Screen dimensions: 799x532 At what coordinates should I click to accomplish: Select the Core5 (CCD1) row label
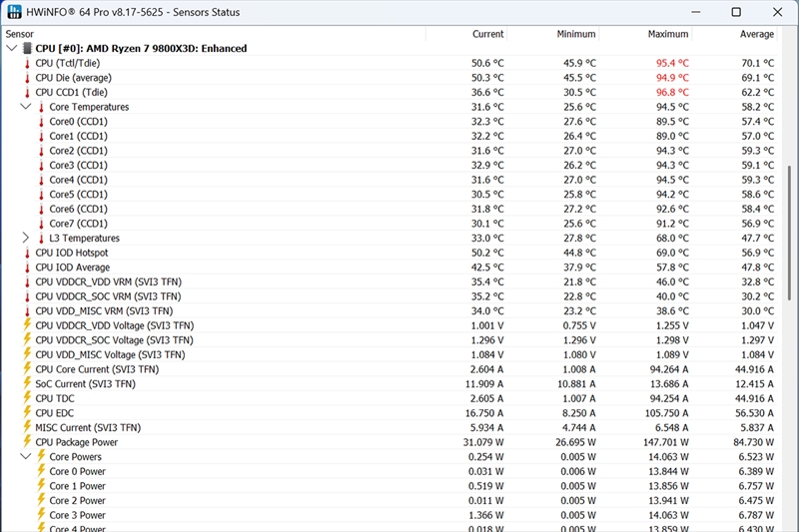coord(79,195)
